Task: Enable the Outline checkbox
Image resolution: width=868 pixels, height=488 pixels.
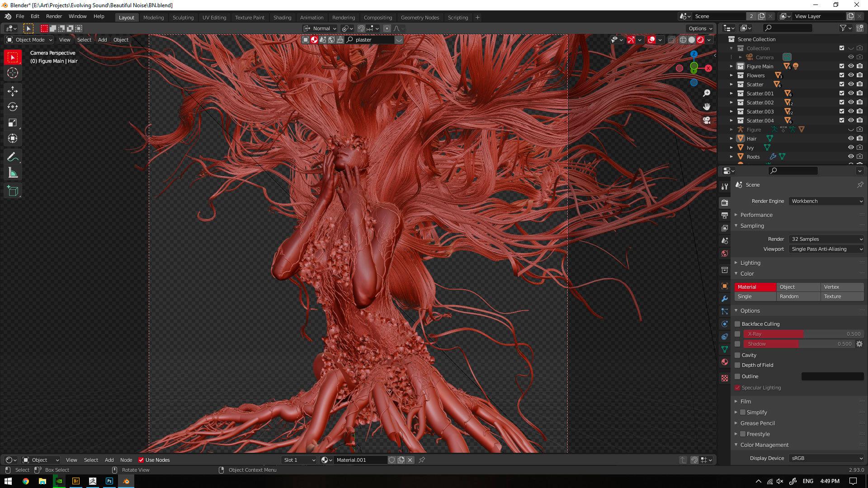Action: pos(737,376)
